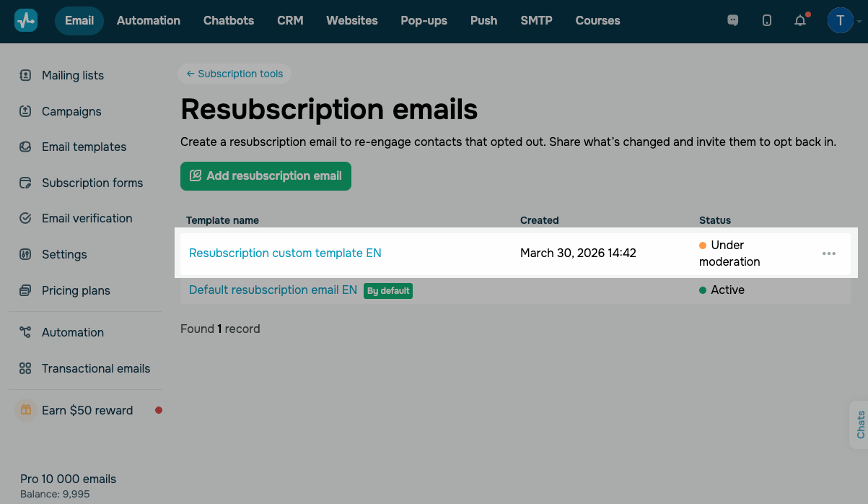Viewport: 868px width, 504px height.
Task: Click the Email verification sidebar icon
Action: tap(25, 218)
